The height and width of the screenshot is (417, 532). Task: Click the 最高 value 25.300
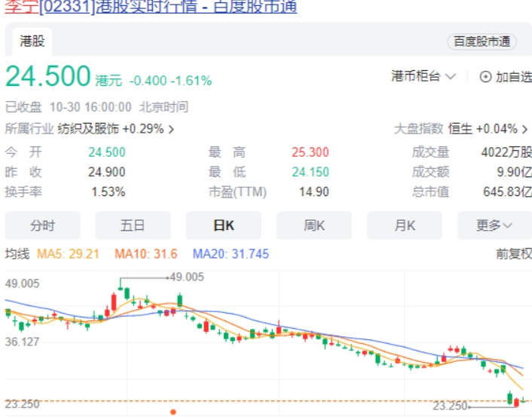(x=310, y=152)
